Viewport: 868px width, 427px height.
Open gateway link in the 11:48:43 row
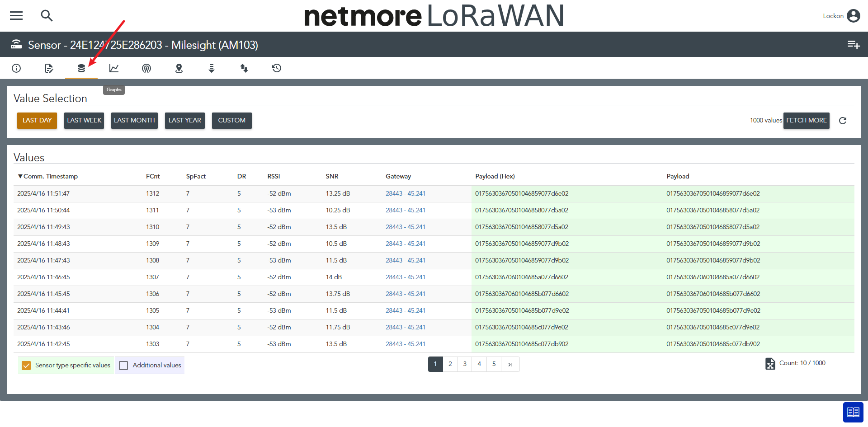[x=406, y=244]
